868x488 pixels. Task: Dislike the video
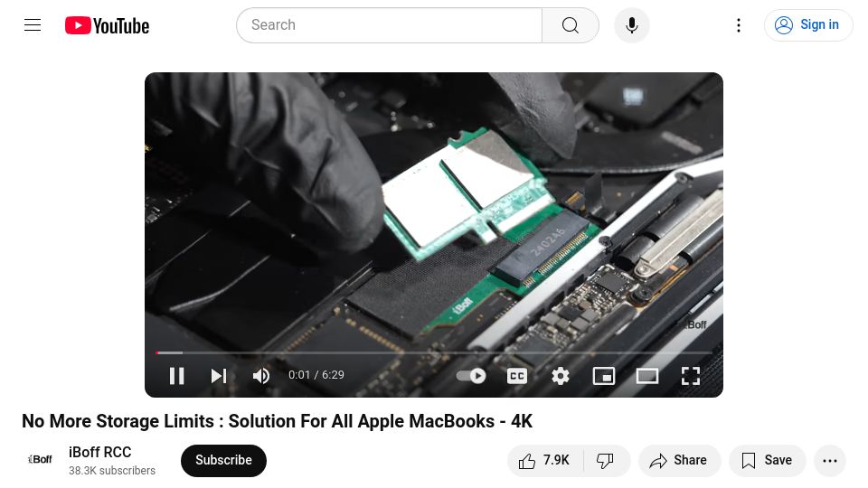click(x=606, y=460)
